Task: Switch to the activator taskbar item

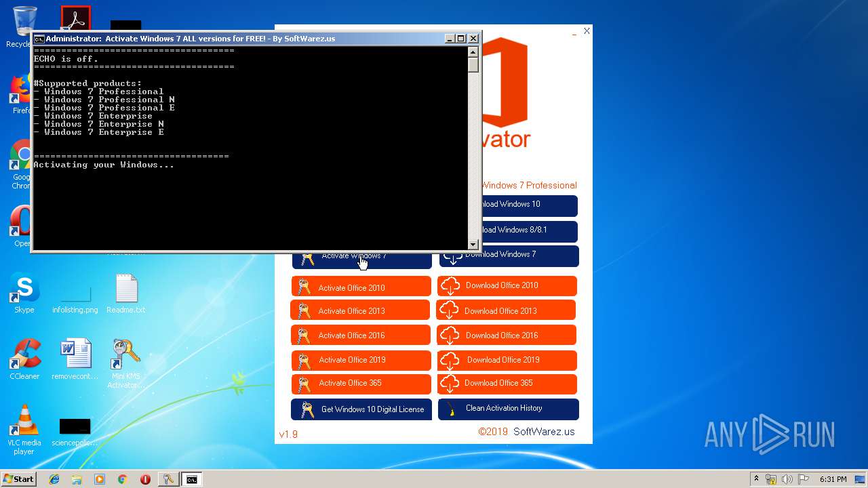Action: 167,479
